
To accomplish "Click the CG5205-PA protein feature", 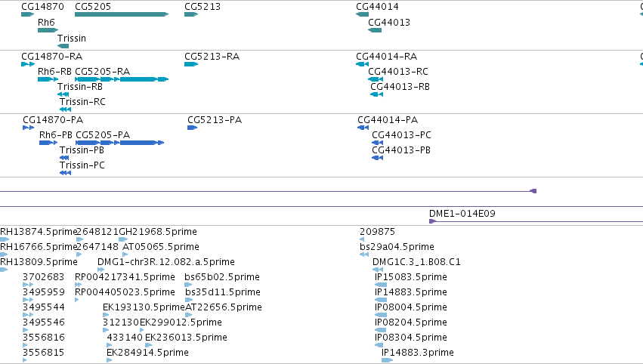I will [119, 143].
